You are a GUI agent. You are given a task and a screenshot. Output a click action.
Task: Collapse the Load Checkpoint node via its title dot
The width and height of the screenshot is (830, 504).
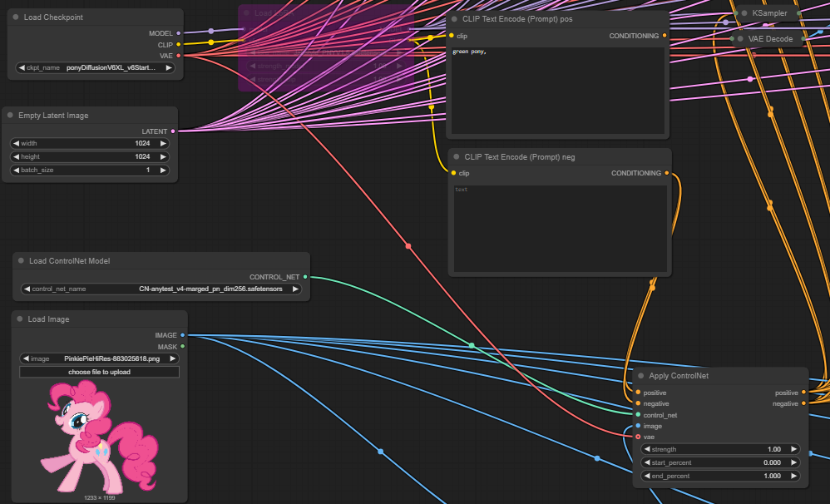[15, 17]
